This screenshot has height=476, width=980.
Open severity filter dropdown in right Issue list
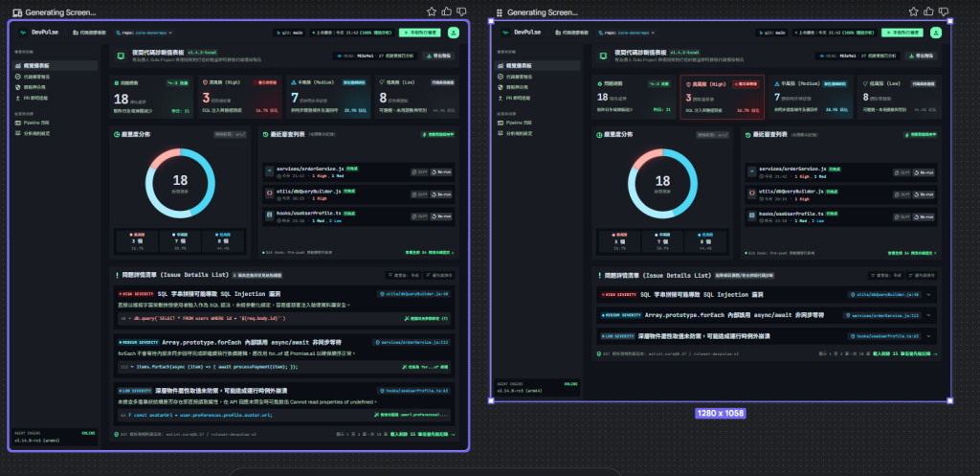point(883,275)
